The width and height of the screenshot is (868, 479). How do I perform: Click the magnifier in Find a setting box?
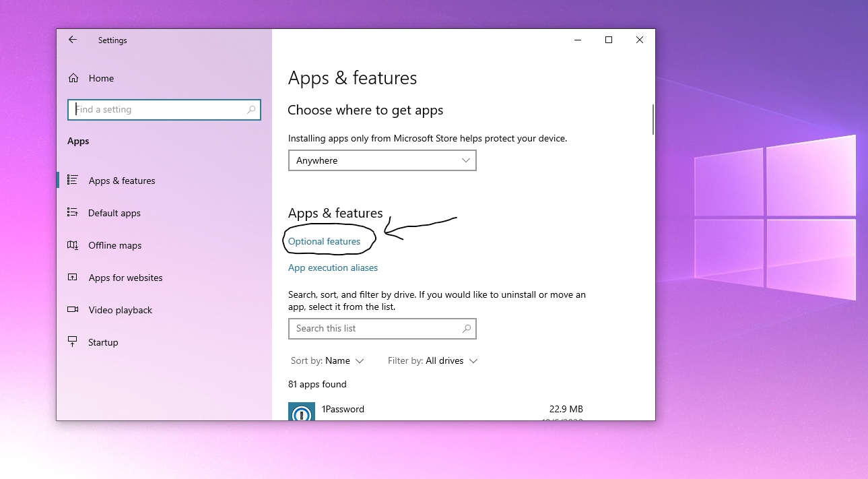pos(251,109)
